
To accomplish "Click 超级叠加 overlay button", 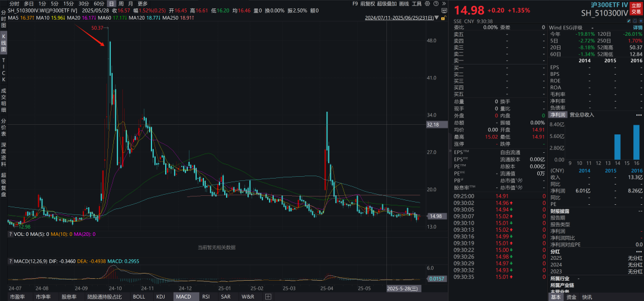I will point(387,4).
